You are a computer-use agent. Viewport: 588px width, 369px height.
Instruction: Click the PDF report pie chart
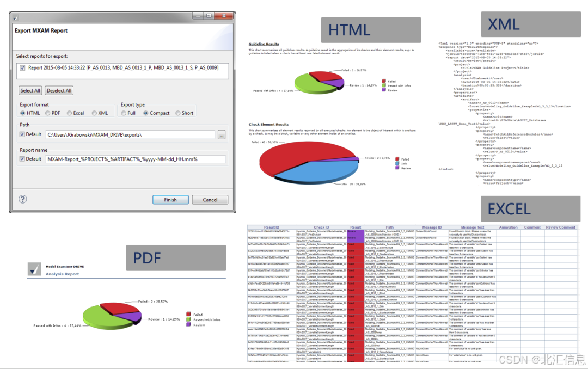tap(112, 316)
